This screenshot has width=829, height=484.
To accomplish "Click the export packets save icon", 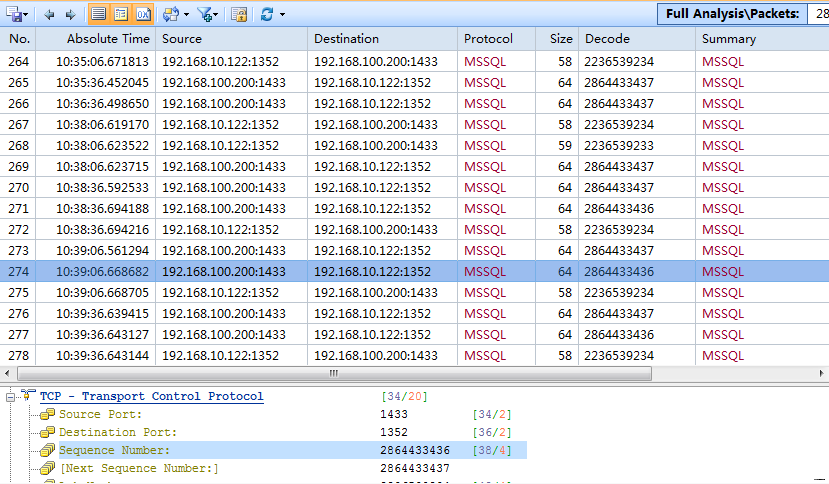I will click(17, 14).
